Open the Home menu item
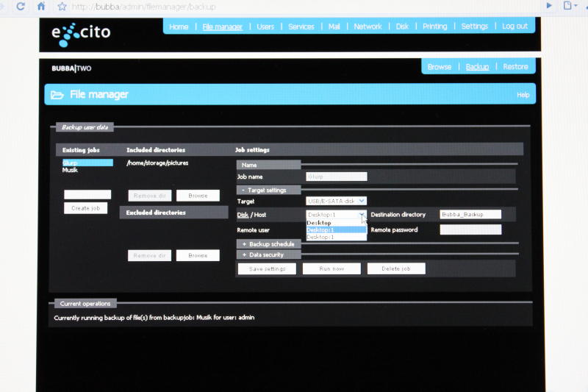Screen dimensions: 588x392 click(x=179, y=26)
